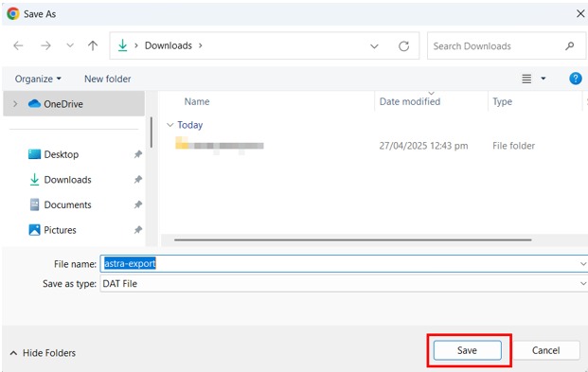Expand chevron after Downloads in address bar

pos(201,45)
